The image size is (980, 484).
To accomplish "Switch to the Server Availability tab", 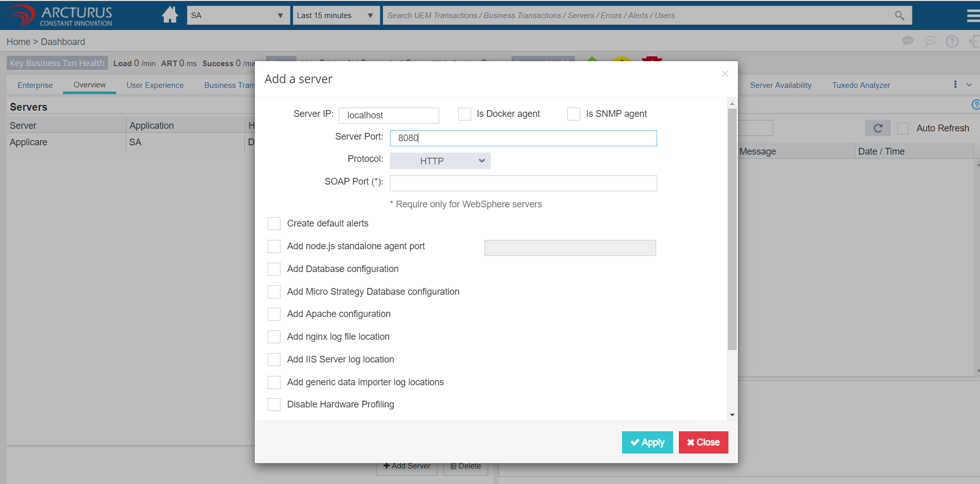I will [780, 85].
